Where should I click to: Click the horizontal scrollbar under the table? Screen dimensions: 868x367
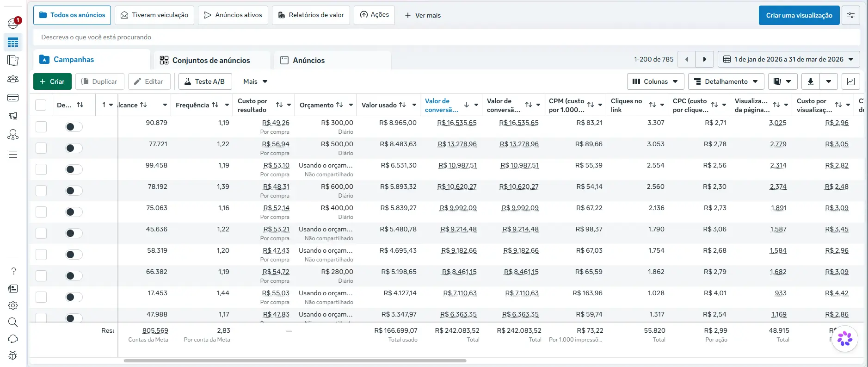[x=295, y=361]
